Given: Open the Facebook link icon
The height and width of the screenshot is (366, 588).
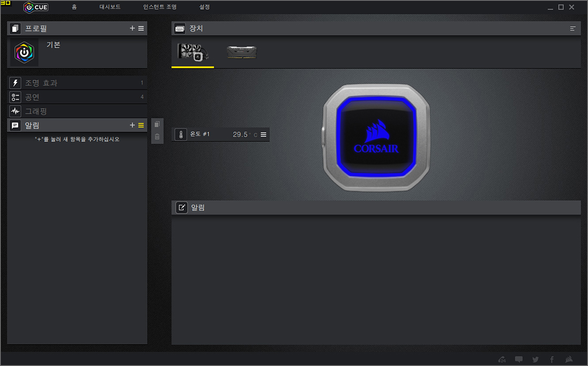Looking at the screenshot, I should 552,359.
